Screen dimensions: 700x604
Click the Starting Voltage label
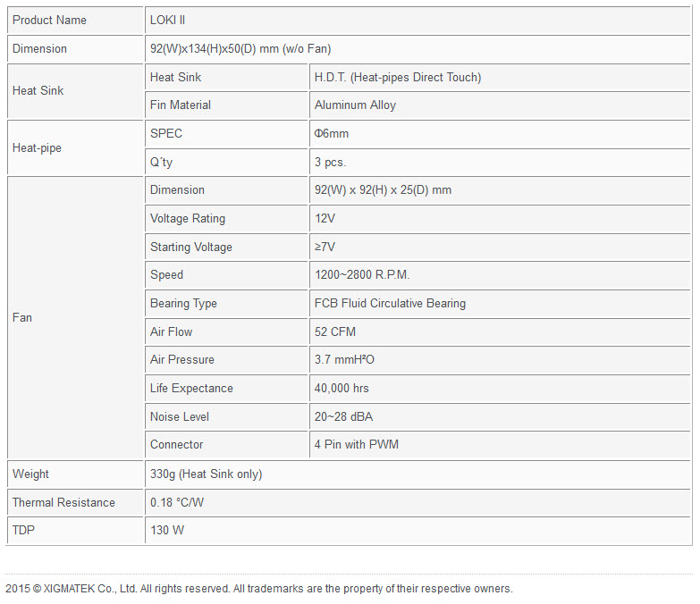point(190,247)
